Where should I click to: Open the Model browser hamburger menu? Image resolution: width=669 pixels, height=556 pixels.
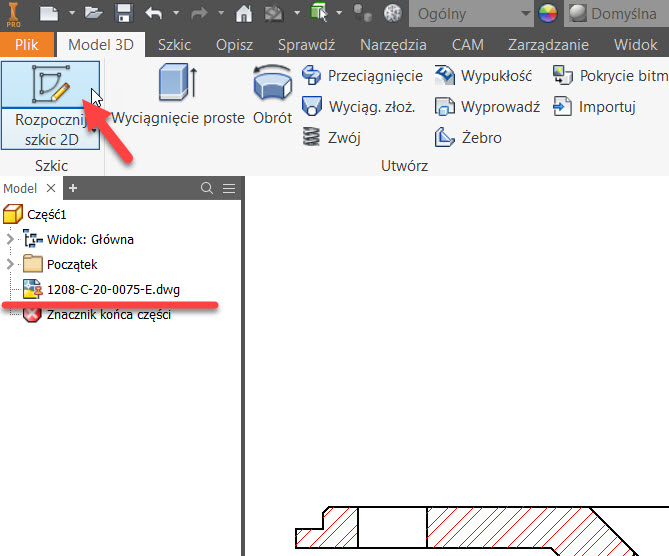[229, 188]
